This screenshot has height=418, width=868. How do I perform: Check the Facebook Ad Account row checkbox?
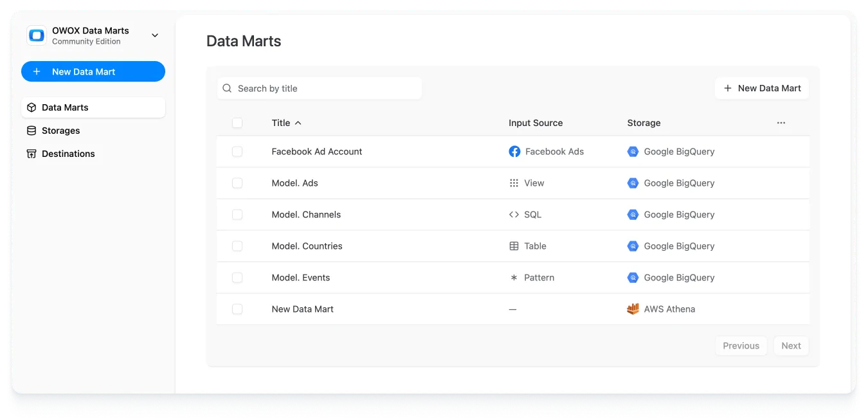pos(237,151)
